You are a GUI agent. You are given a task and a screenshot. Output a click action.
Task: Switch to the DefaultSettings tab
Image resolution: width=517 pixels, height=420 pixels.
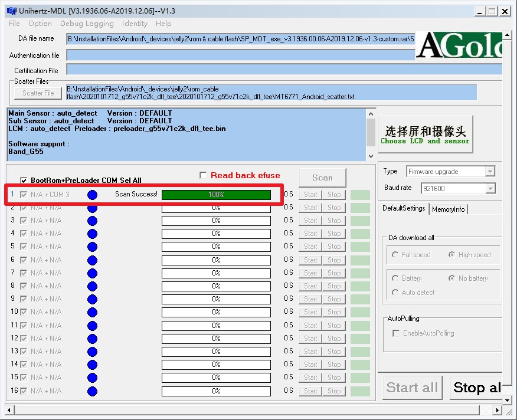click(x=404, y=208)
